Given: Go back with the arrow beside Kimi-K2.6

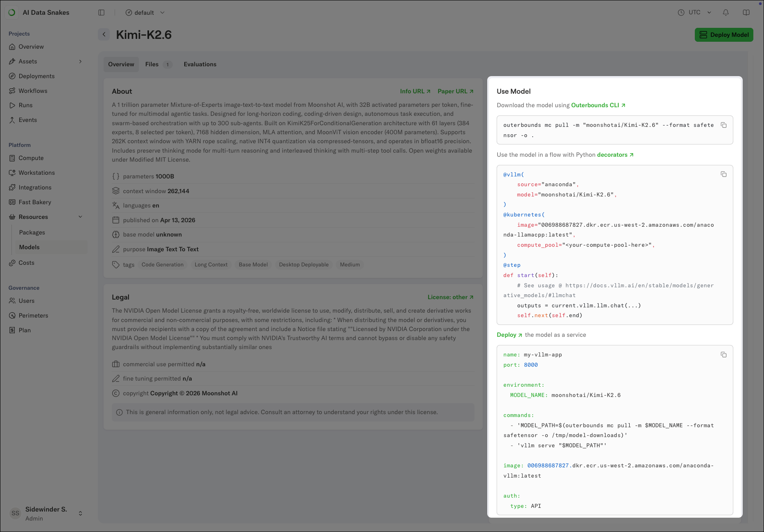Looking at the screenshot, I should click(104, 34).
